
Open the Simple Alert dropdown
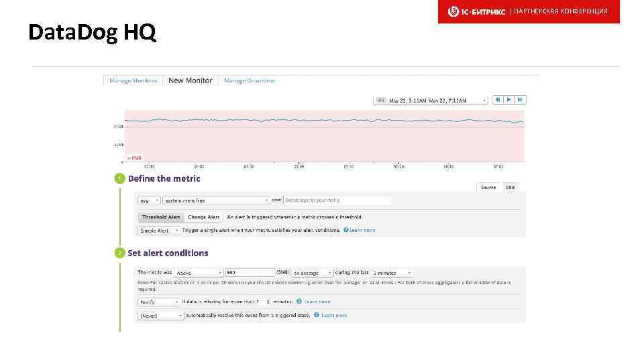pos(159,231)
